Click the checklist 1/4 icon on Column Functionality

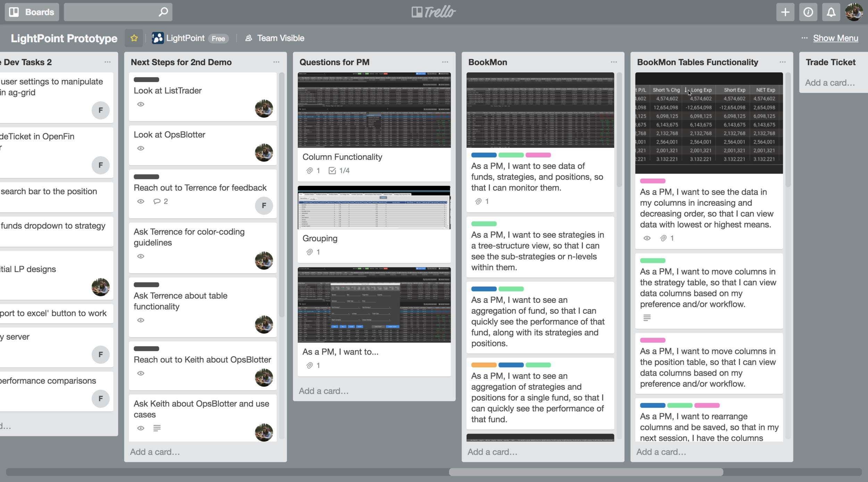[332, 171]
